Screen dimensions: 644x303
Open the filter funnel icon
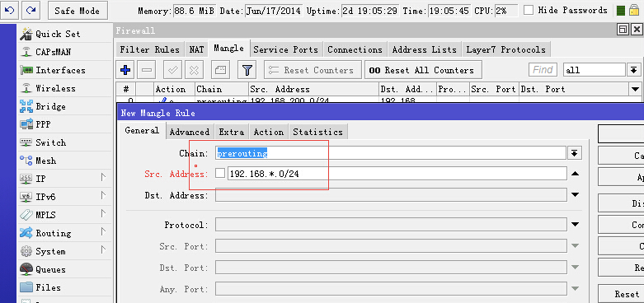pos(247,70)
